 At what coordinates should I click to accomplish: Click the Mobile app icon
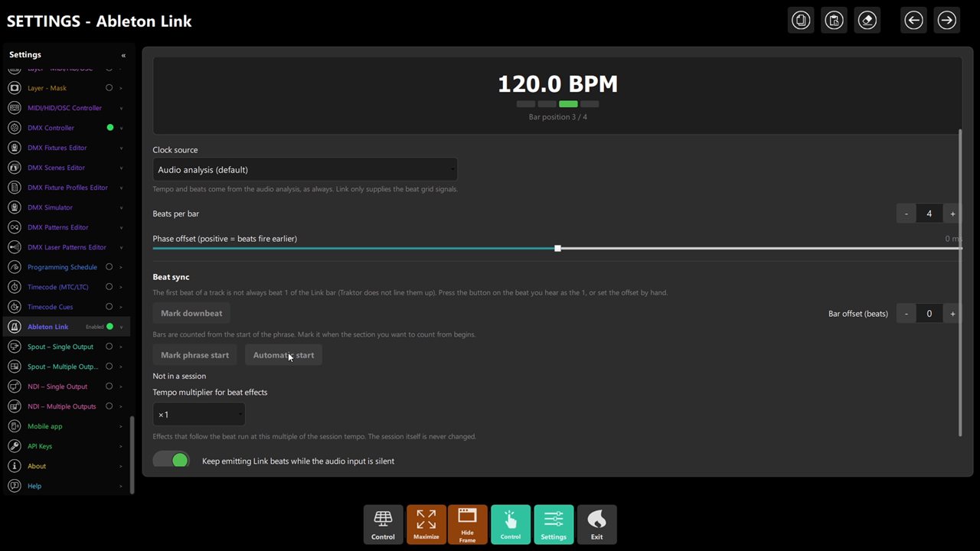pos(14,426)
